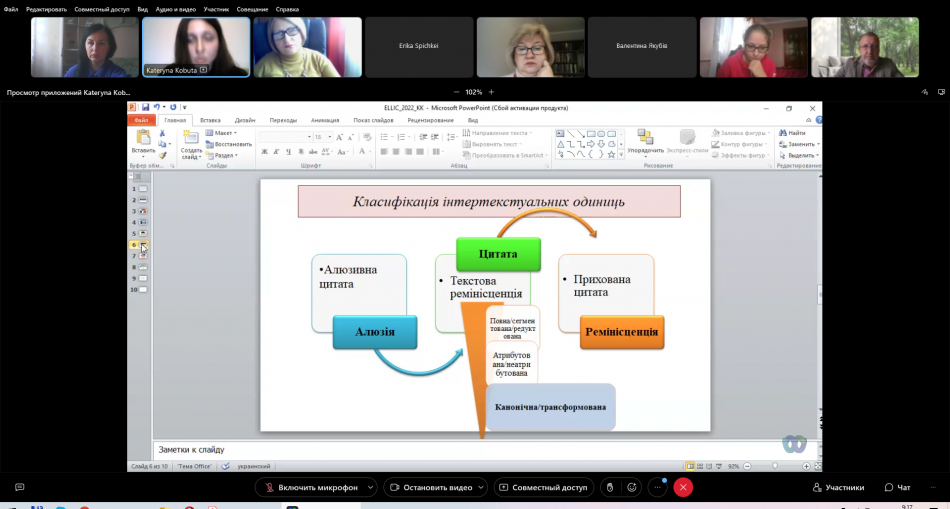Open the reactions smiley icon
Viewport: 950px width, 509px height.
631,487
